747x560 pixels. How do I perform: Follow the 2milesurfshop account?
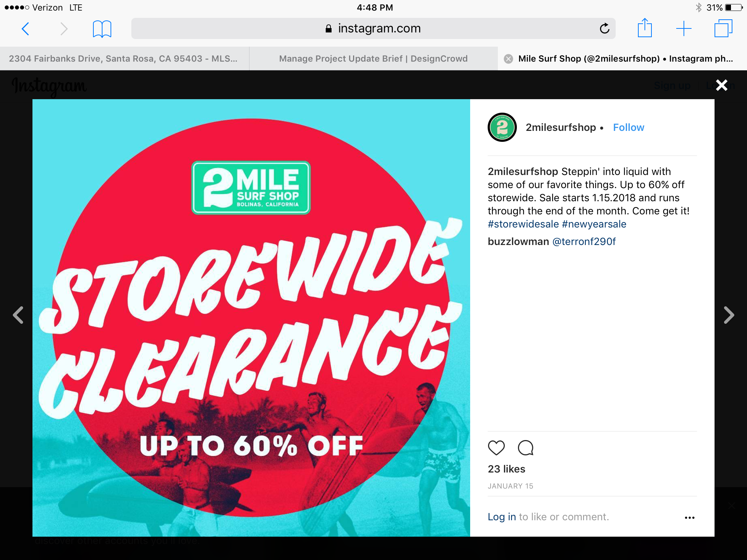628,127
